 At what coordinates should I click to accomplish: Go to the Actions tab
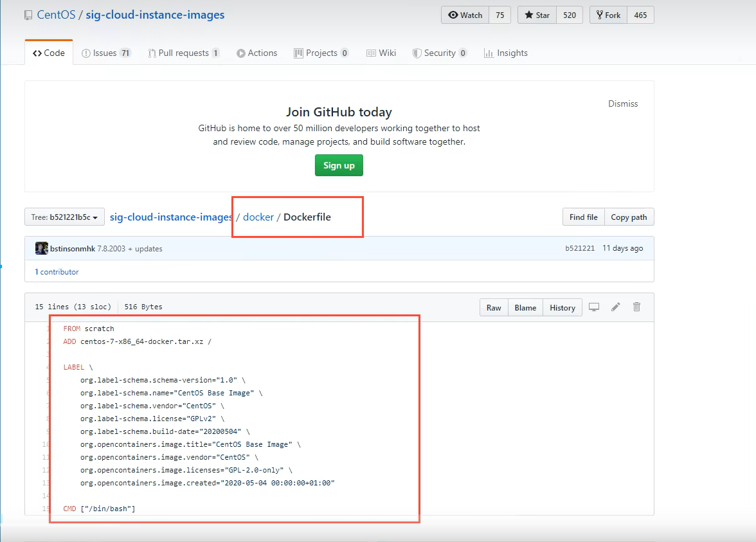pos(256,53)
